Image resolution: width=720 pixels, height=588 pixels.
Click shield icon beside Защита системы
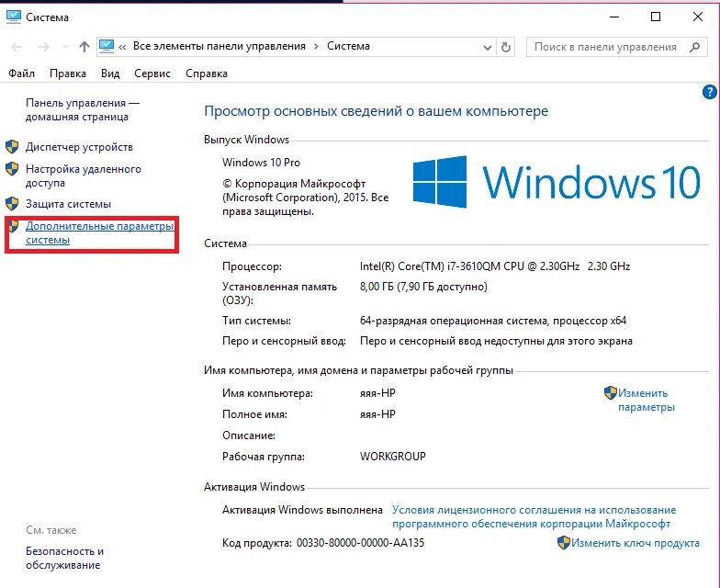(12, 204)
